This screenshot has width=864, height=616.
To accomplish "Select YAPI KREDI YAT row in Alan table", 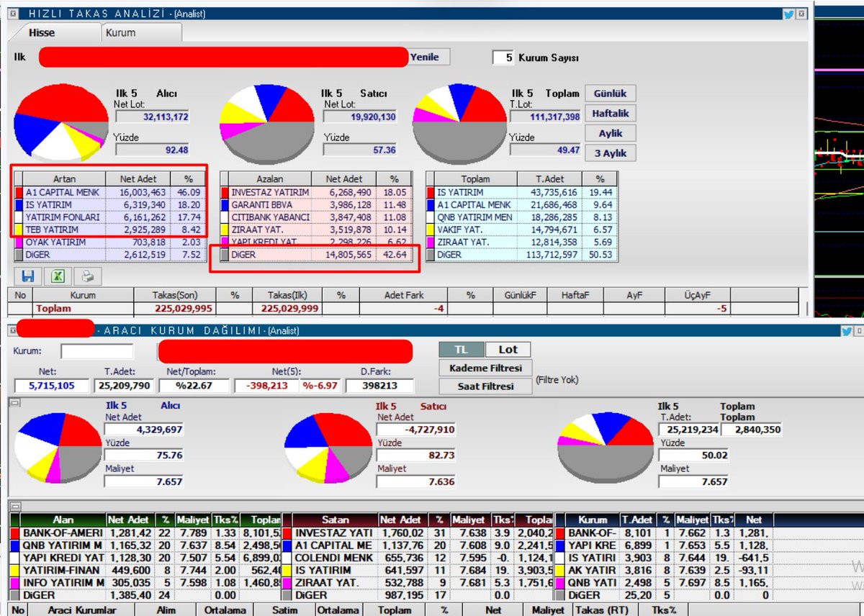I will (146, 557).
